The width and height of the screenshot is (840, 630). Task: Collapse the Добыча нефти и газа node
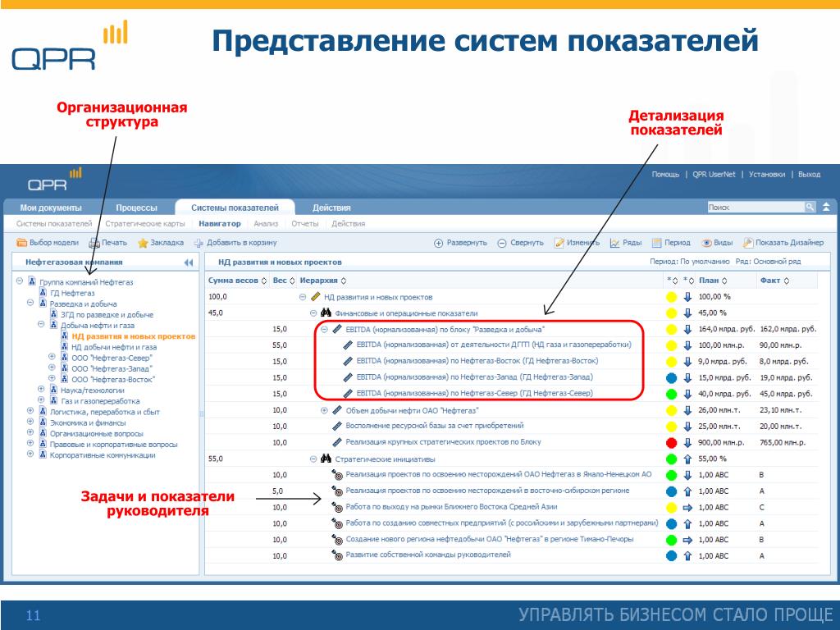(41, 324)
